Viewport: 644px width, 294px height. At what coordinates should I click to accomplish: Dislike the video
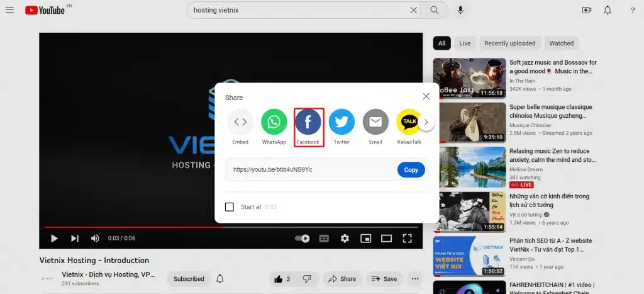point(307,279)
